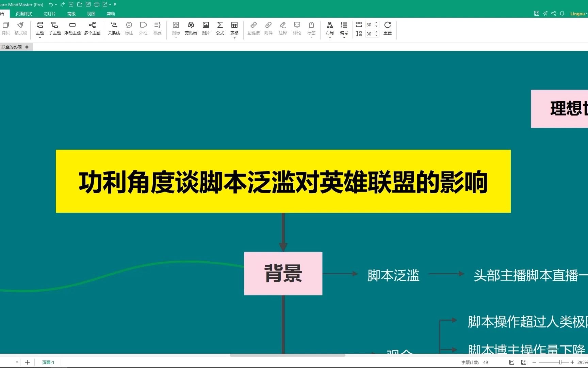The image size is (588, 368).
Task: Create a new document with the plus-page icon
Action: tap(71, 4)
